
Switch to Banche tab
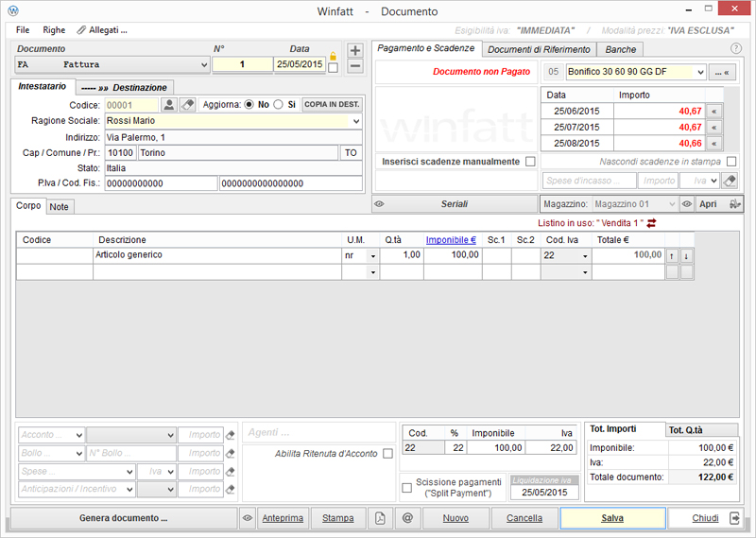point(621,49)
